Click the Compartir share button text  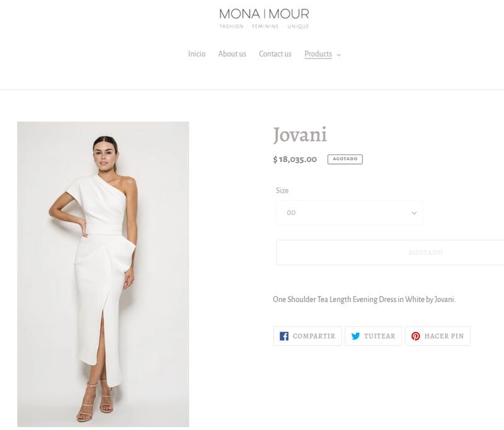[314, 336]
